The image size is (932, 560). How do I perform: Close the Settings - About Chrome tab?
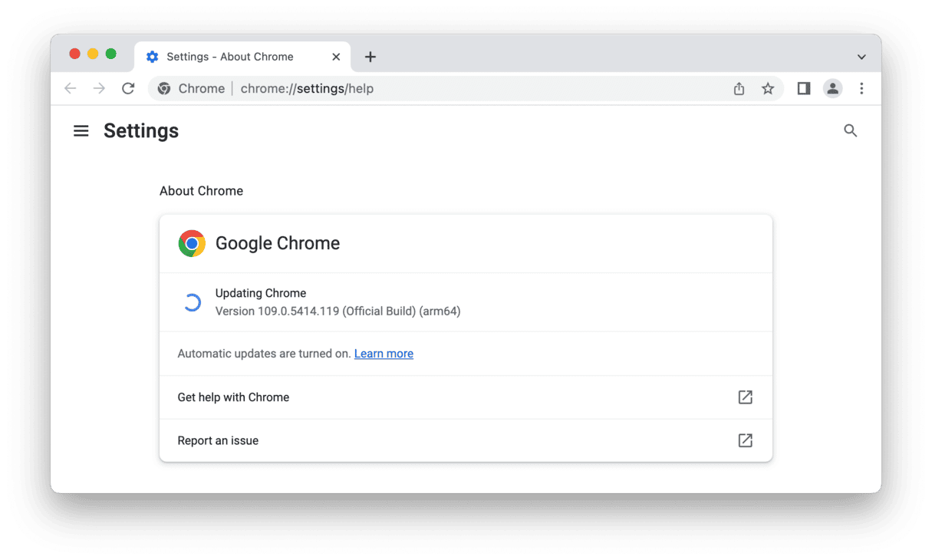[x=336, y=57]
